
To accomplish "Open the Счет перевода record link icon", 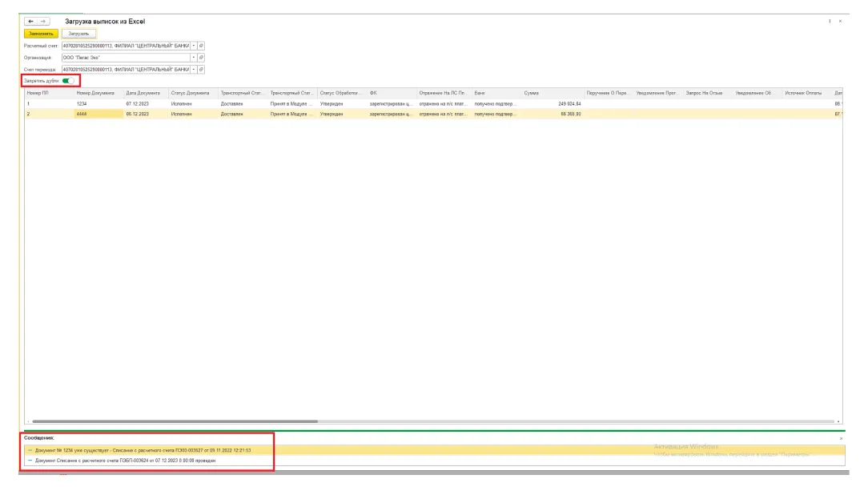I will (x=201, y=69).
